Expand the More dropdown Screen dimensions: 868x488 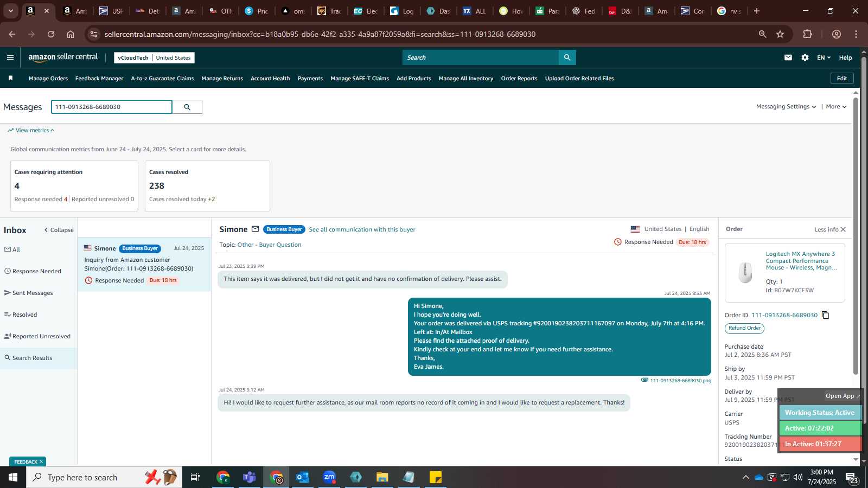(836, 107)
